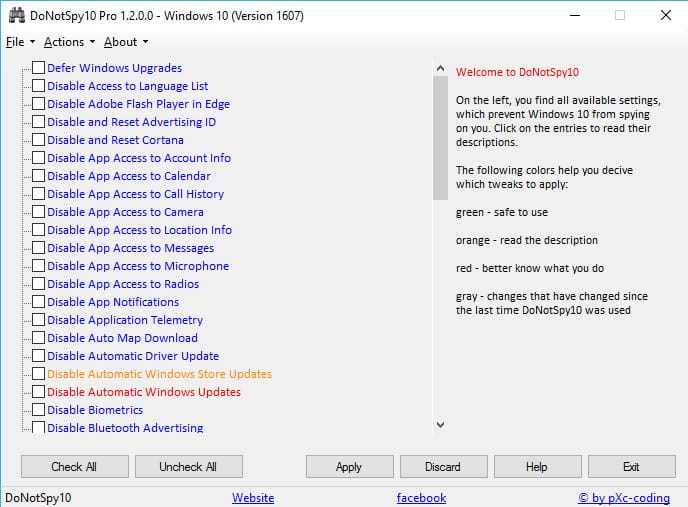Image resolution: width=688 pixels, height=507 pixels.
Task: Open the File menu
Action: pos(19,42)
